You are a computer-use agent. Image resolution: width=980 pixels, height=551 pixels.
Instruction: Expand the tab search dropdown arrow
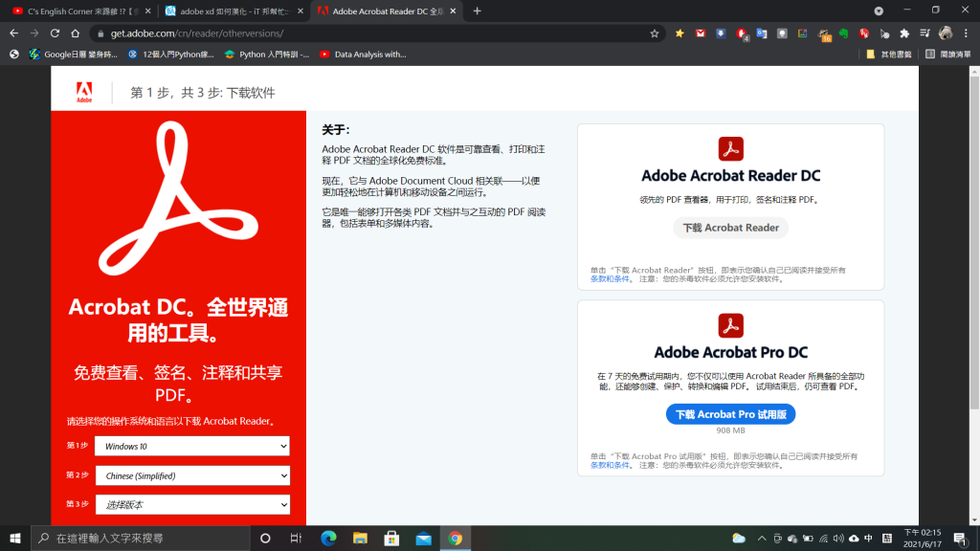coord(879,11)
